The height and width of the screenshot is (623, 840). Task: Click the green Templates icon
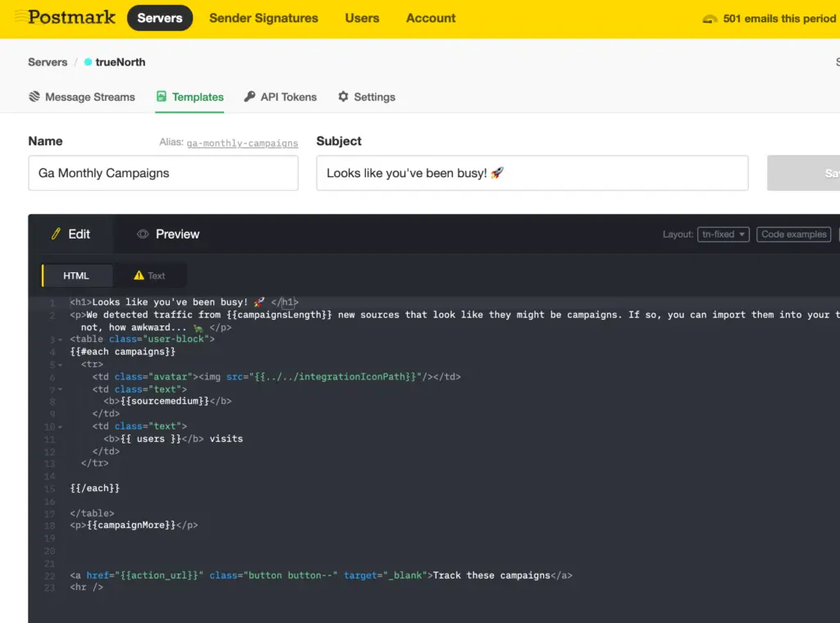click(162, 97)
